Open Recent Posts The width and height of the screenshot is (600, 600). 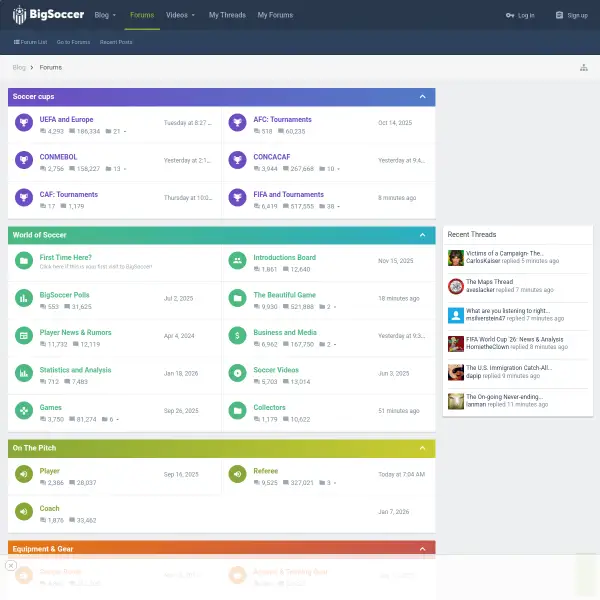point(116,42)
